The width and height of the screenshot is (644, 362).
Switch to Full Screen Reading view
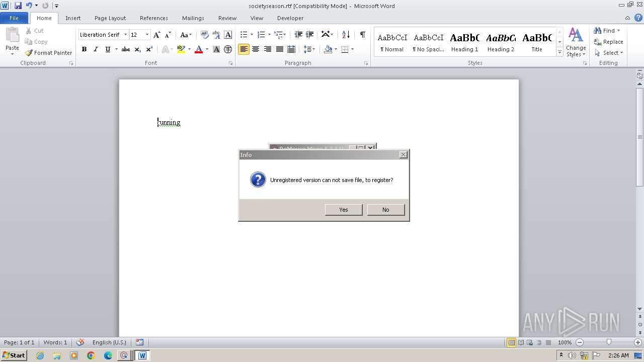(521, 342)
